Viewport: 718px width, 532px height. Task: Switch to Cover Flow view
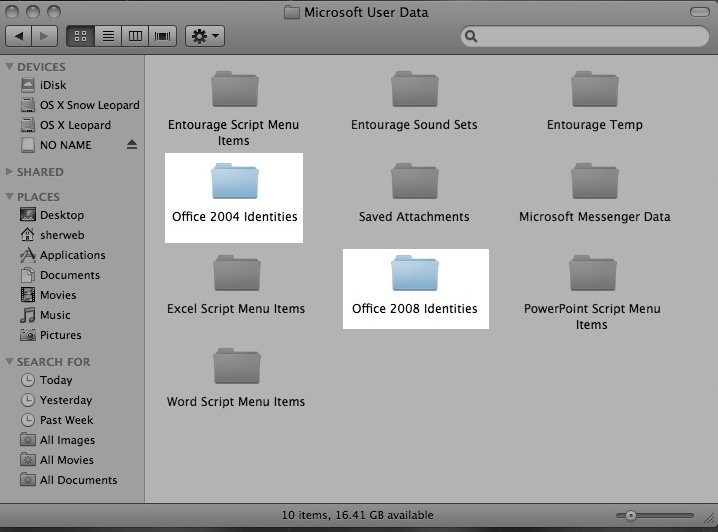(162, 36)
